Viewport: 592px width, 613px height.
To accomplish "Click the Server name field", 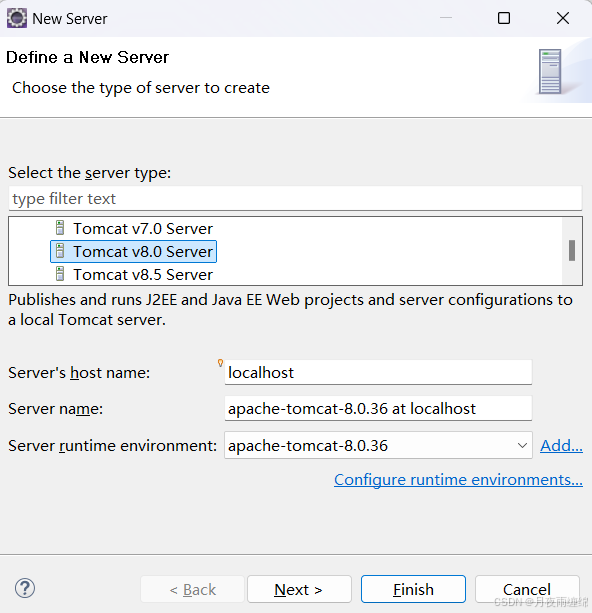I will point(378,409).
